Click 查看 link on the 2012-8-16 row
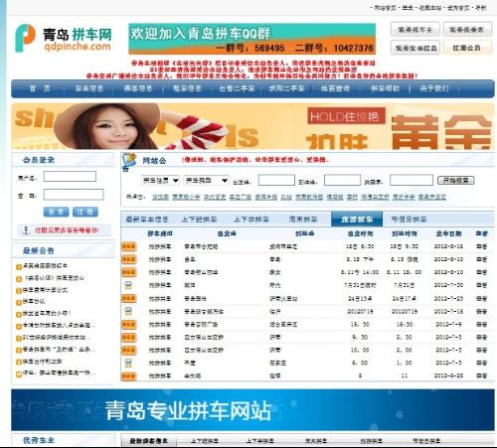497x448 pixels. coord(481,246)
